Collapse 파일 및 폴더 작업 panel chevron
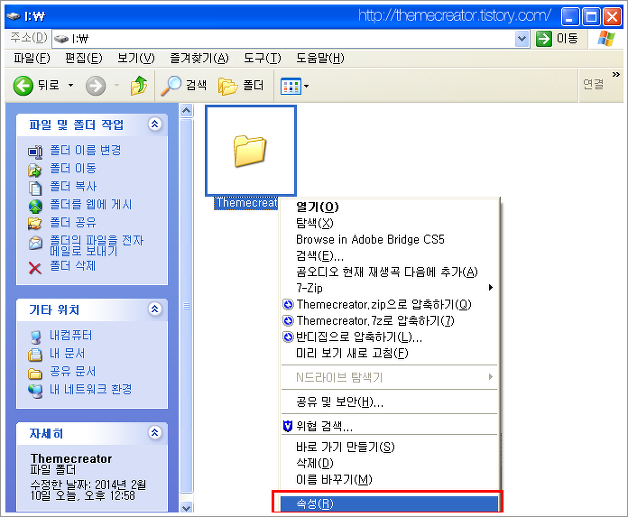Viewport: 628px width, 517px height. [x=155, y=124]
